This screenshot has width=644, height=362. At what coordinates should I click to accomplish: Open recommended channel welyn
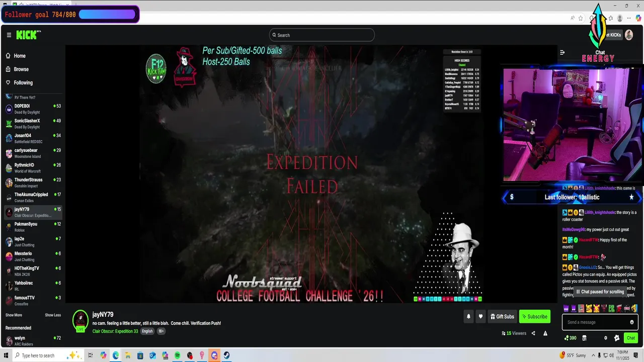tap(33, 341)
